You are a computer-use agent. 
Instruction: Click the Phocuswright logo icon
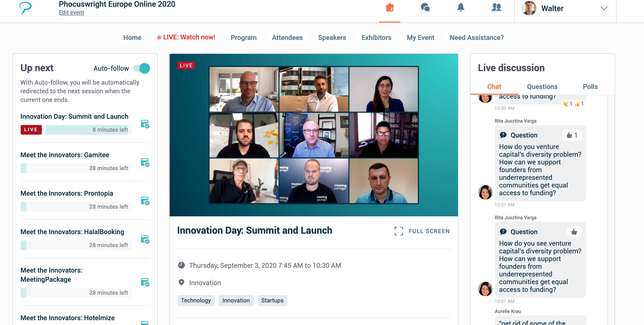coord(25,8)
